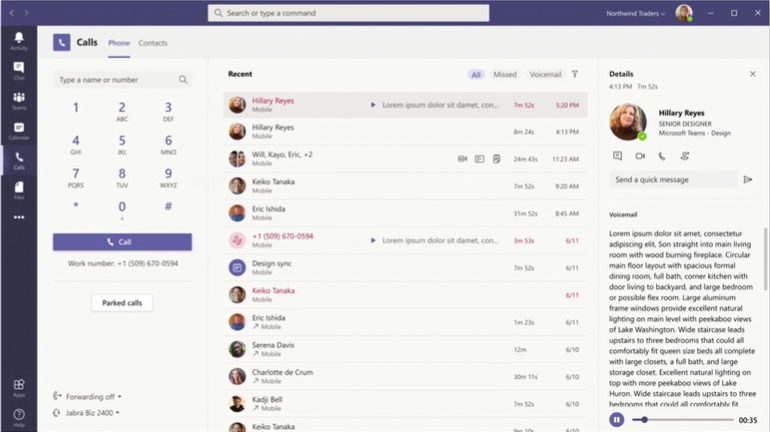Screen dimensions: 770x432
Task: Play voicemail from +1 (509) 670-0594
Action: (373, 241)
